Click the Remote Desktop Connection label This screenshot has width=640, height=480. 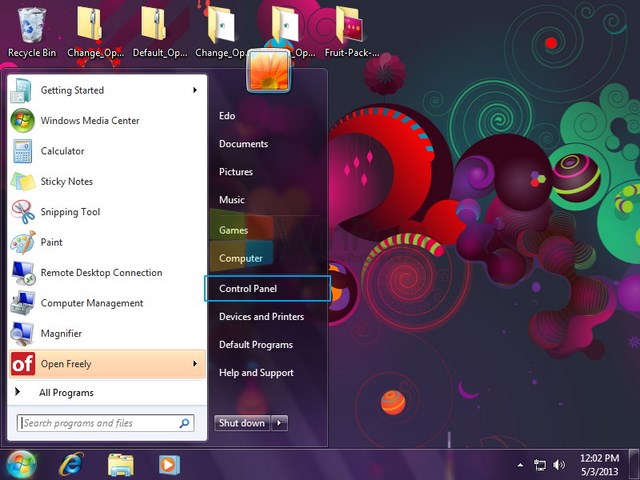click(x=102, y=273)
